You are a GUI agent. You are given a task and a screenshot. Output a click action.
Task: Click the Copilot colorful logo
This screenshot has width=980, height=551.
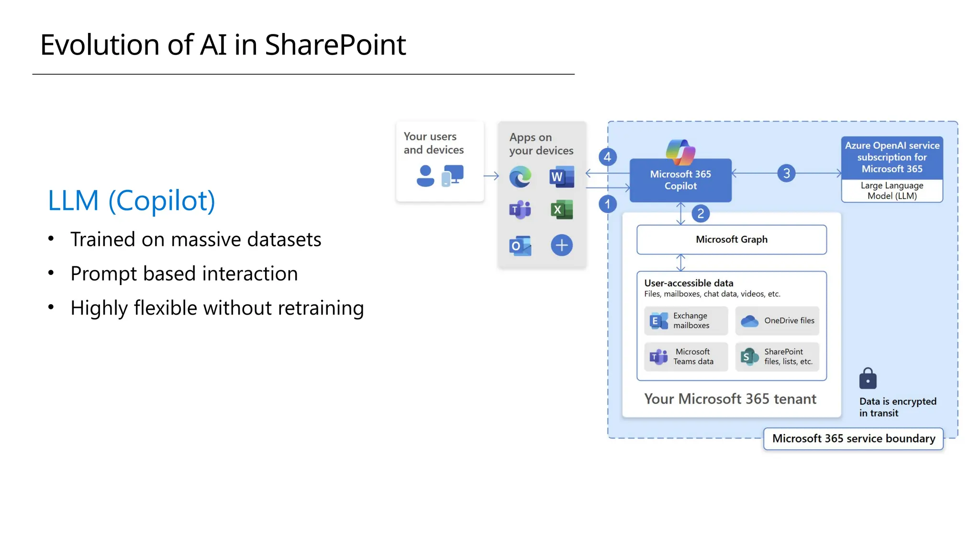click(x=680, y=152)
